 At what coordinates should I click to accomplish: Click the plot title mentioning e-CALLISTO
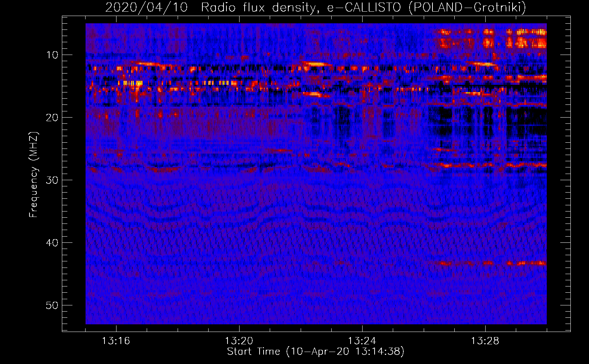[x=316, y=7]
